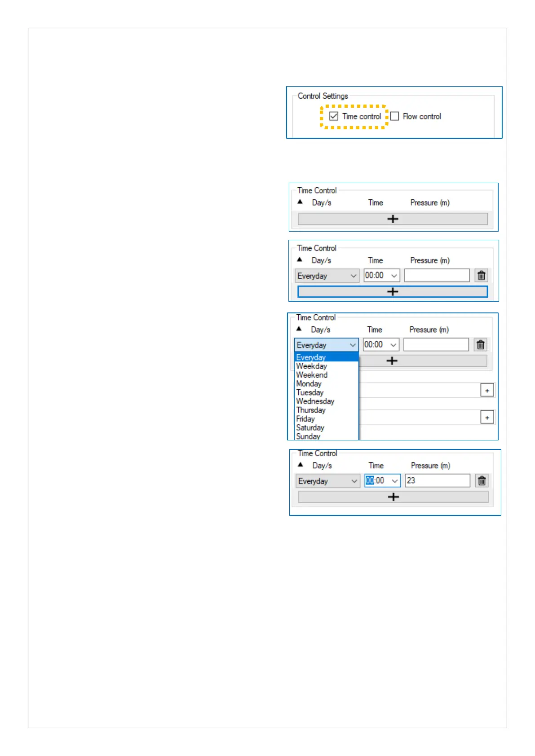535x756 pixels.
Task: Open the Everyday dropdown in the row with pressure 23
Action: pyautogui.click(x=327, y=481)
